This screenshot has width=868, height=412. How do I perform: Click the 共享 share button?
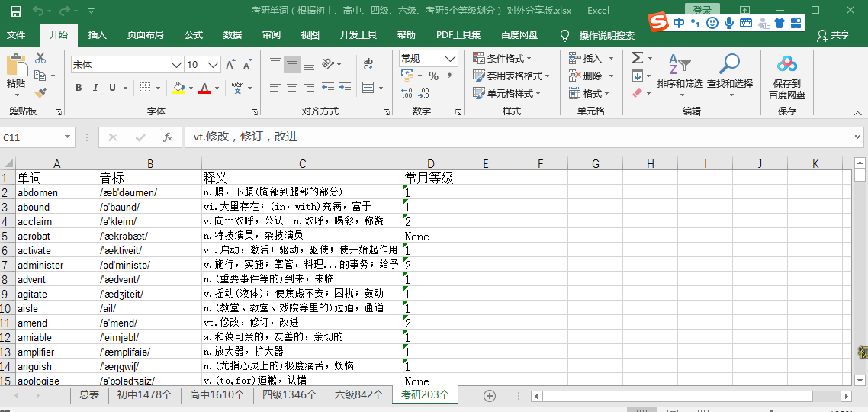coord(834,35)
